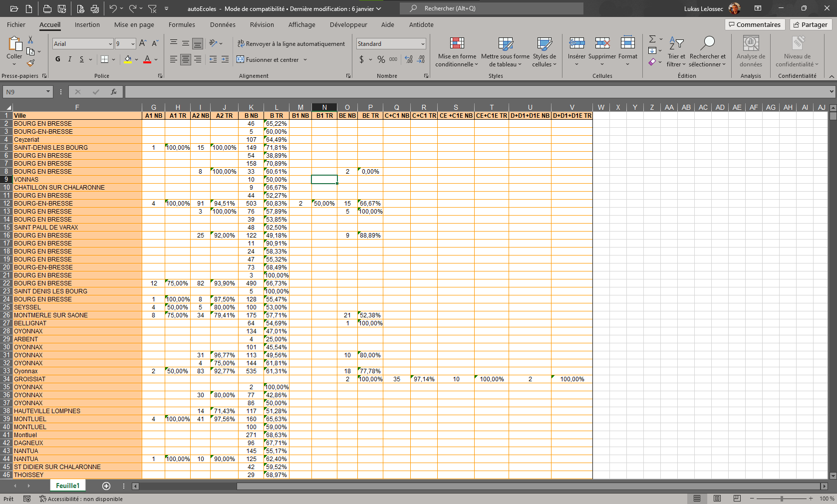Click the Insert function fx icon
This screenshot has width=837, height=504.
click(114, 92)
